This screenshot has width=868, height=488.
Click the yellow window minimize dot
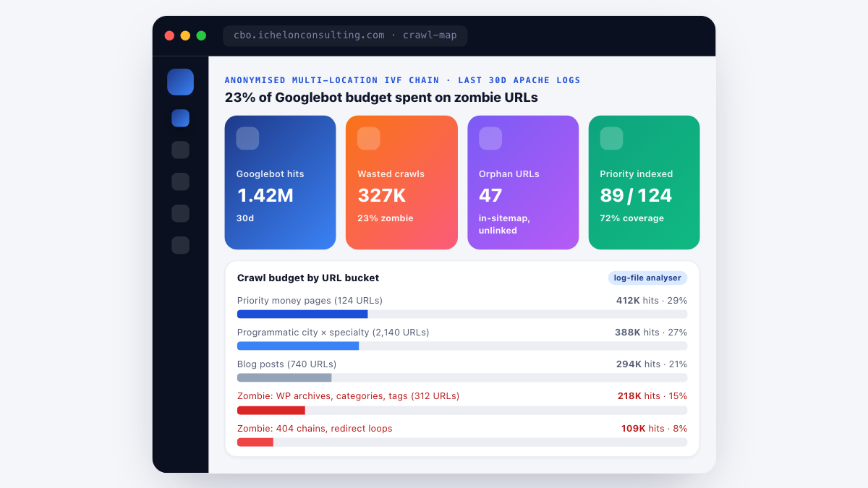tap(185, 35)
